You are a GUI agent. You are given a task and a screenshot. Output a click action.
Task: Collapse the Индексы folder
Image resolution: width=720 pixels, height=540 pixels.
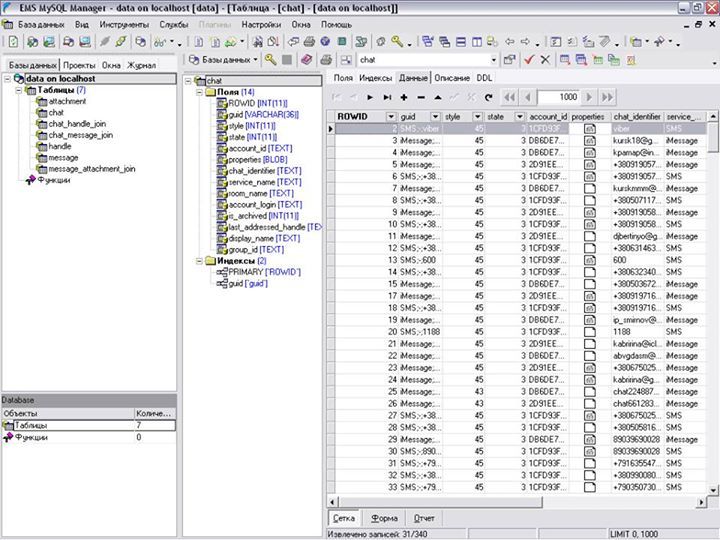tap(197, 261)
